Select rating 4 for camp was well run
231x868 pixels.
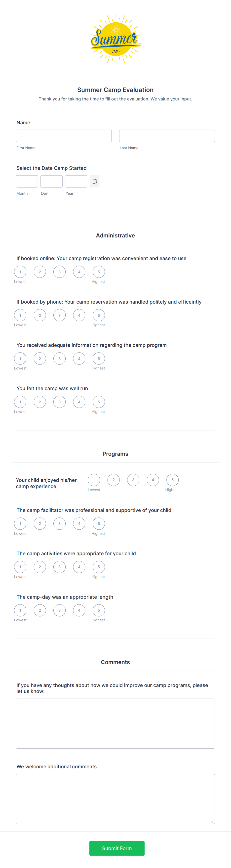tap(79, 402)
